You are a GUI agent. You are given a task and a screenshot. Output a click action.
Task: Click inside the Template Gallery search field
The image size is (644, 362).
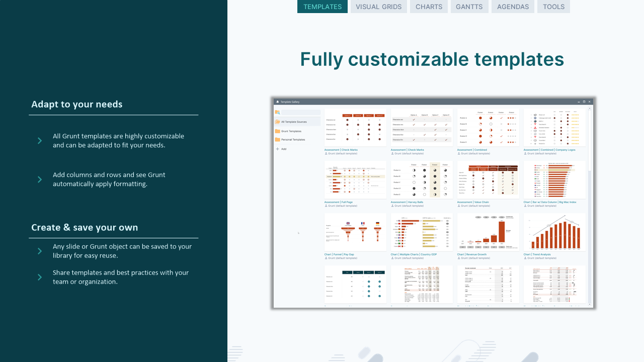click(x=300, y=113)
